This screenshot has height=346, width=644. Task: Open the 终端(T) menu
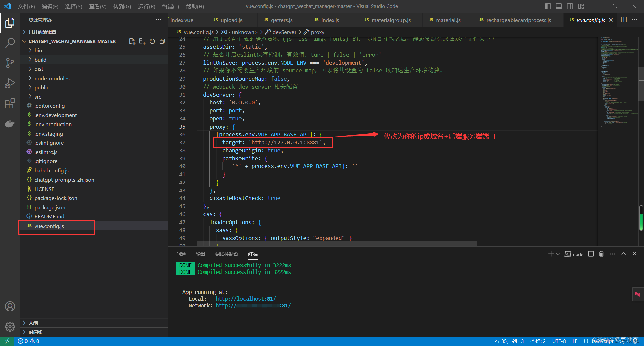tap(170, 6)
